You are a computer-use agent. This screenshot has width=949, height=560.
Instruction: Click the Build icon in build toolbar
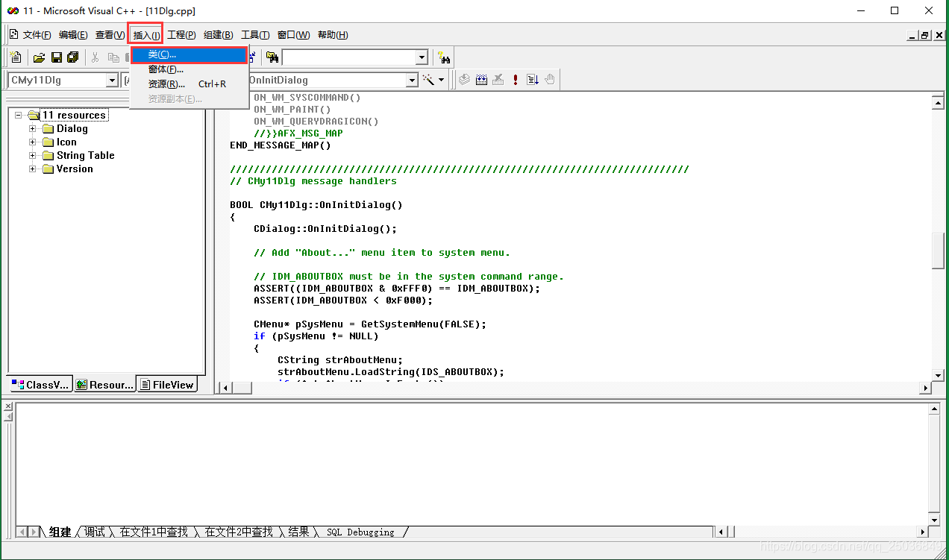point(481,80)
